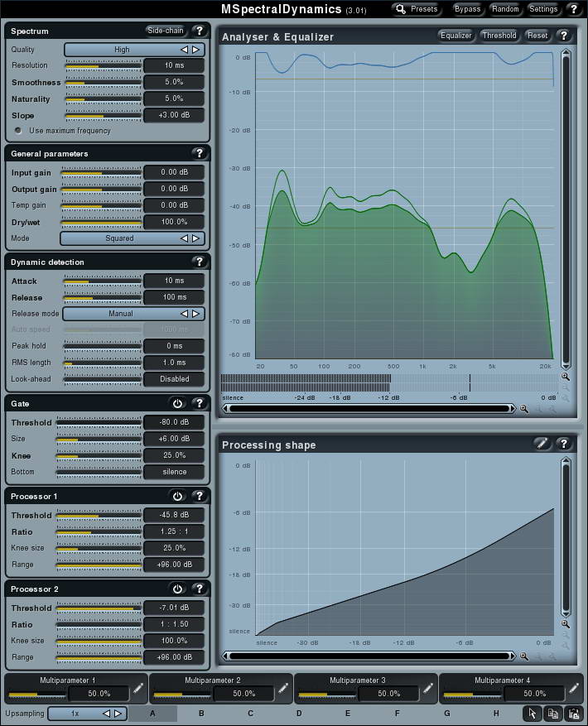Open Analyser & Equalizer help icon
This screenshot has width=588, height=726.
(x=564, y=36)
